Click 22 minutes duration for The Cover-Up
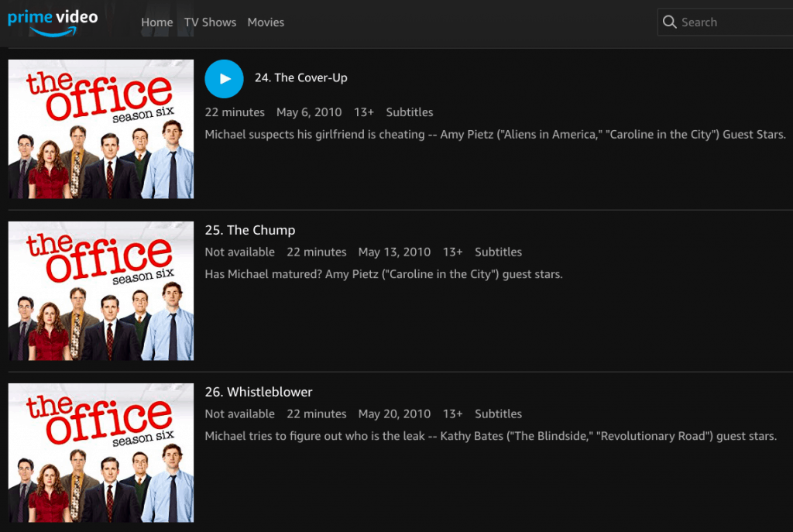This screenshot has width=793, height=532. [x=235, y=112]
